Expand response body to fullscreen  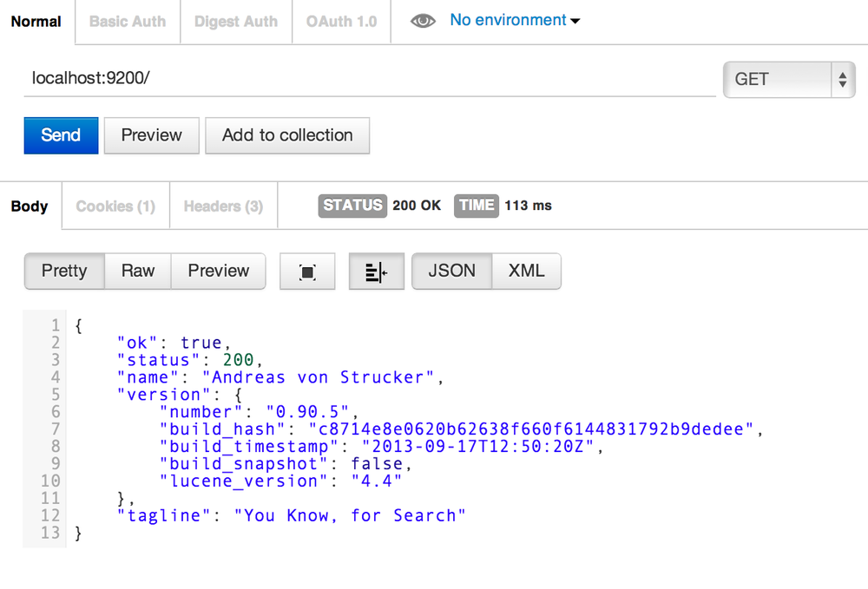307,271
